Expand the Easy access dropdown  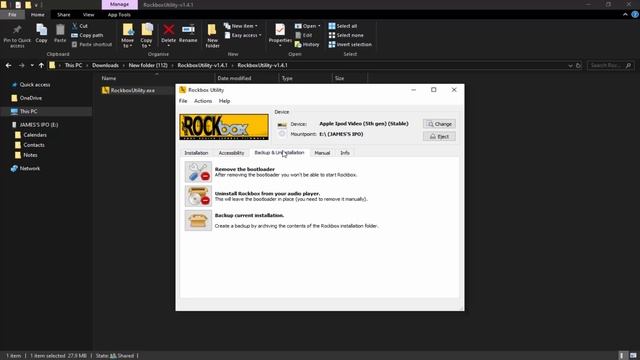(x=243, y=35)
